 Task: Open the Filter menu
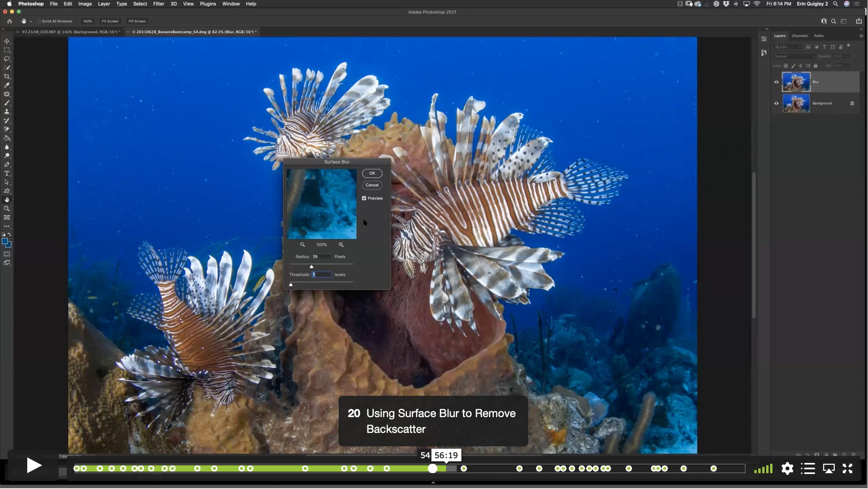click(x=158, y=4)
